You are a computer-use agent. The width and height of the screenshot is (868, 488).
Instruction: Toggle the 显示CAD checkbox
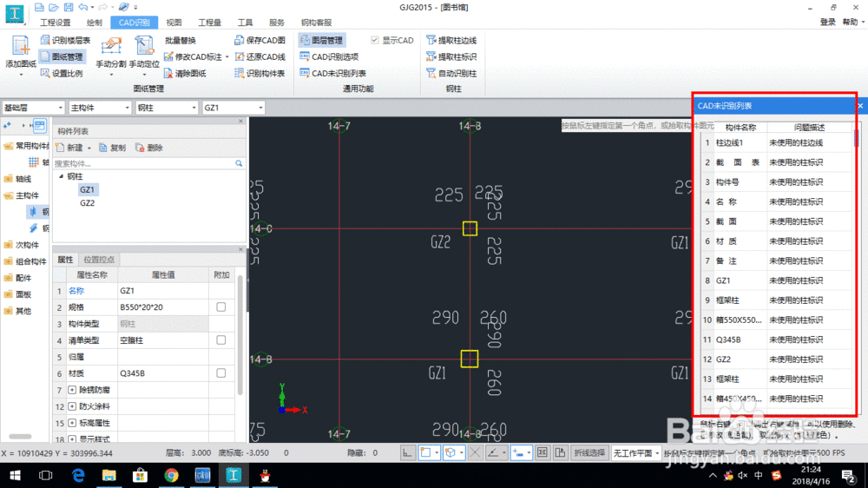tap(375, 40)
